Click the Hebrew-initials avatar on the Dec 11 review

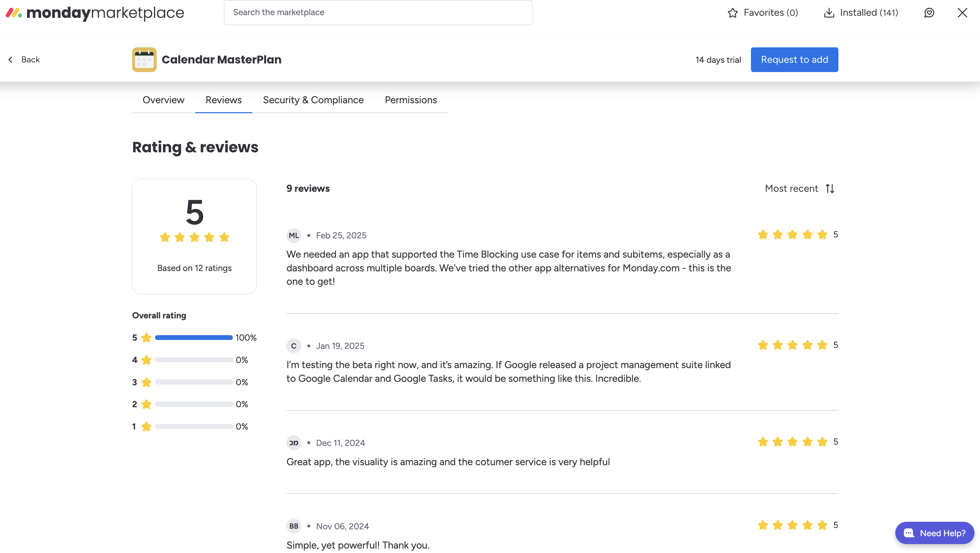coord(294,443)
